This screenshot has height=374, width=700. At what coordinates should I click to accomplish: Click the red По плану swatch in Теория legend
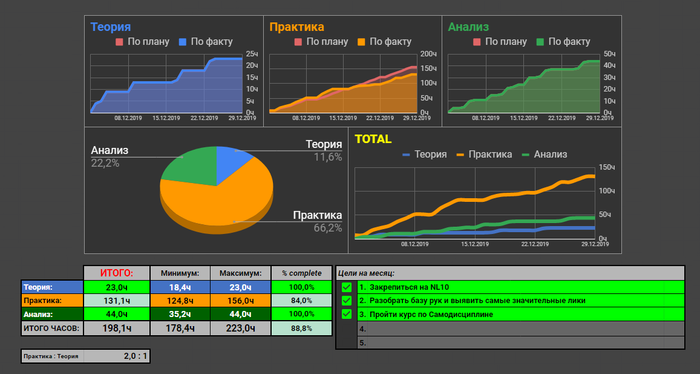click(x=119, y=42)
